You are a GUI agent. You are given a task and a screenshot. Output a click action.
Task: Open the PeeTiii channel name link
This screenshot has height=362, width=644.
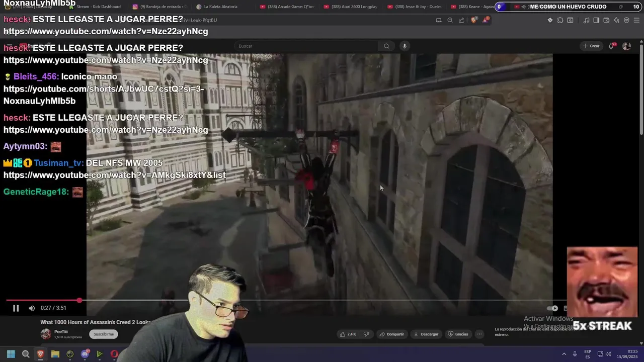click(61, 332)
